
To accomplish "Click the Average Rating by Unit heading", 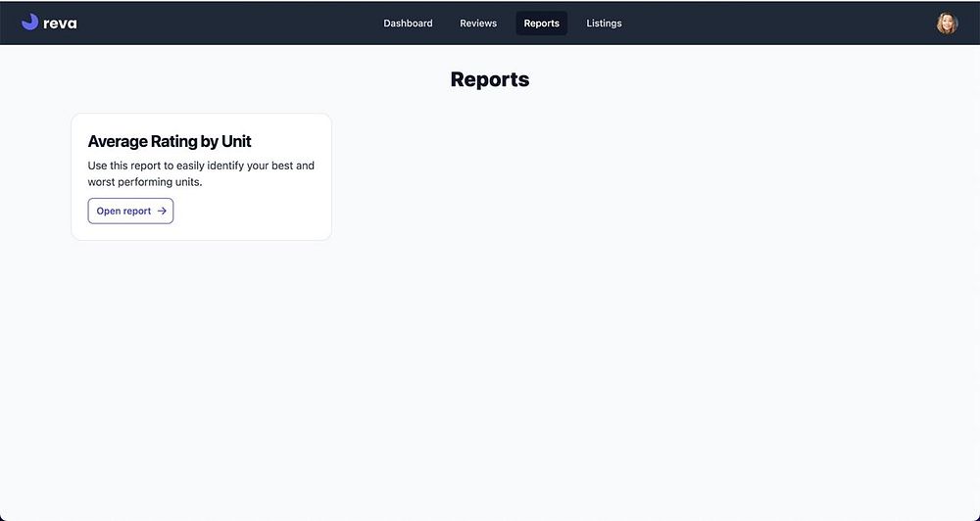I will click(170, 141).
